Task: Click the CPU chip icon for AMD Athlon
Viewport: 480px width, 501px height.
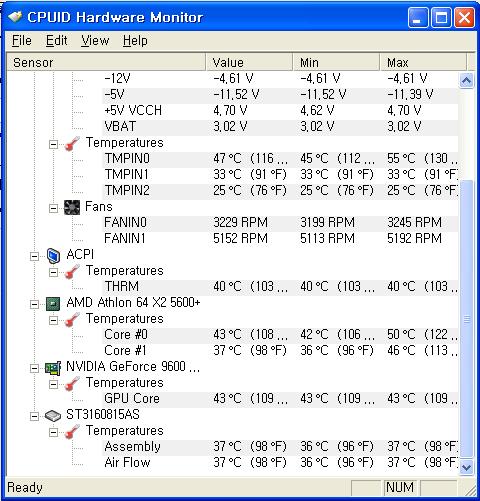Action: tap(53, 304)
